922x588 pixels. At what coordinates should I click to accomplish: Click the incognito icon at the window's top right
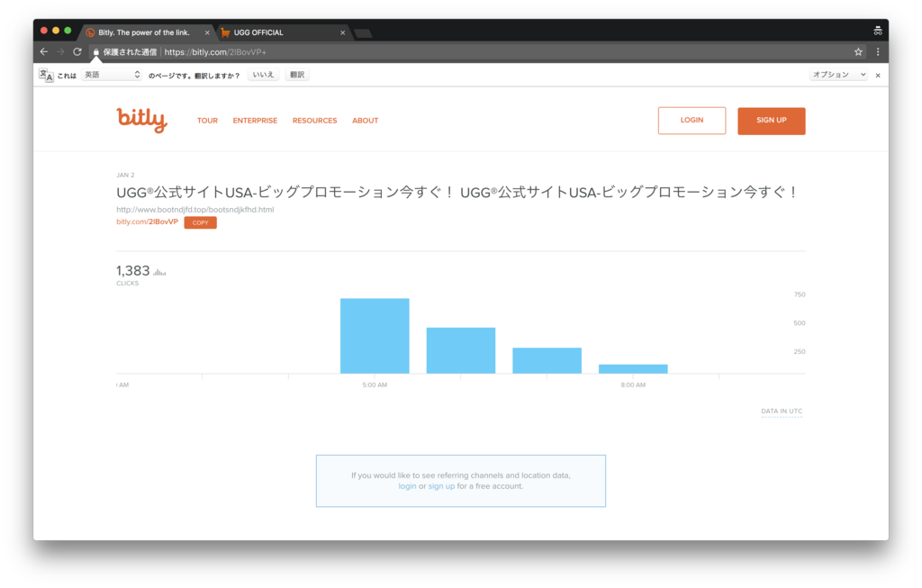pos(878,32)
